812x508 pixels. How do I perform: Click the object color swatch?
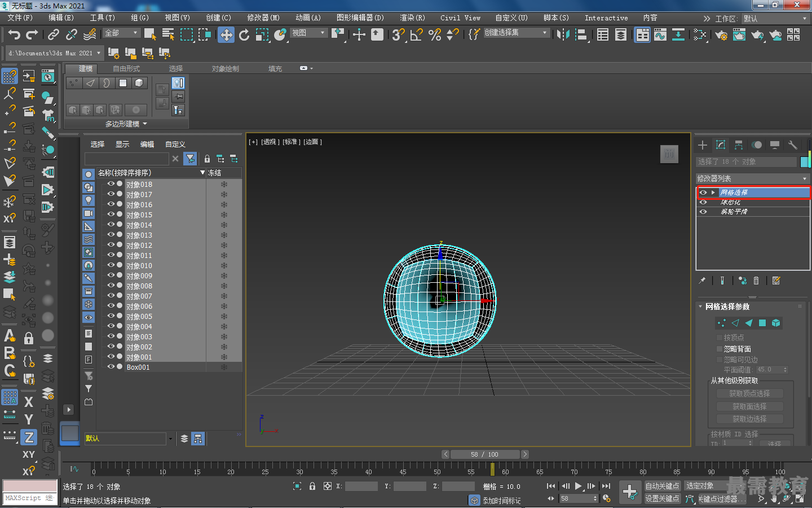[x=805, y=162]
